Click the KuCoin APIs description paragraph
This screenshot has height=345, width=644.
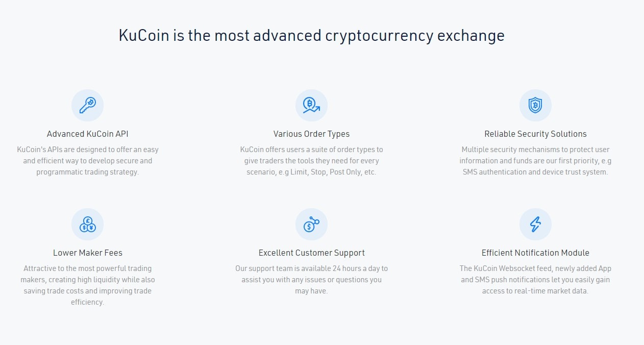88,161
